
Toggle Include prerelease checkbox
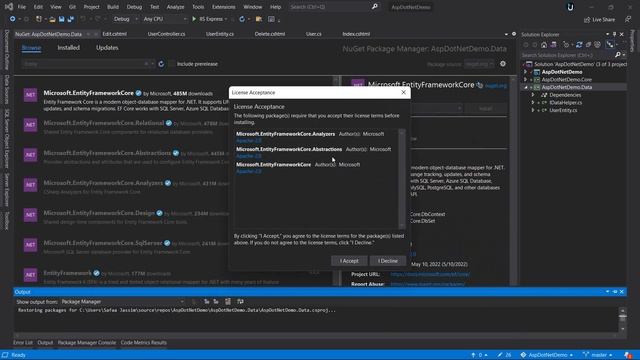click(172, 64)
